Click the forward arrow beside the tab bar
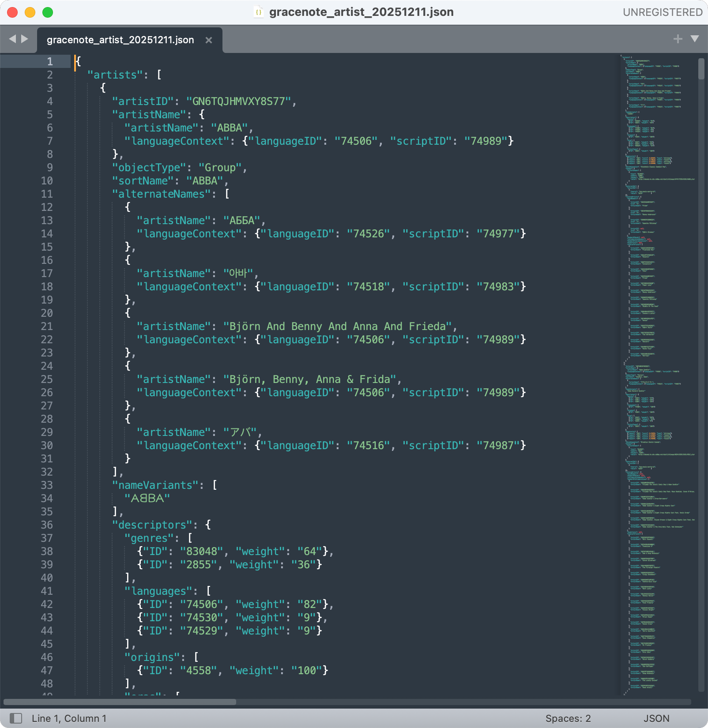The image size is (708, 728). tap(25, 39)
